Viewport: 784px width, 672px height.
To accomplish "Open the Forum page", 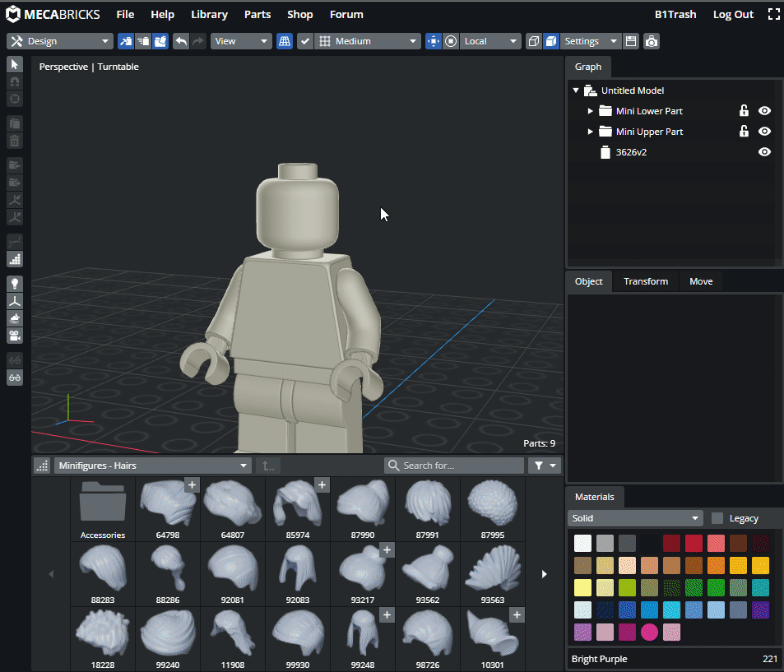I will [x=346, y=15].
